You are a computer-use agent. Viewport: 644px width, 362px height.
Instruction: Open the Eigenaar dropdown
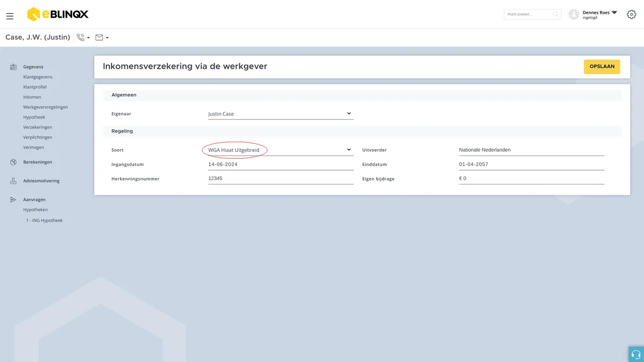coord(281,114)
